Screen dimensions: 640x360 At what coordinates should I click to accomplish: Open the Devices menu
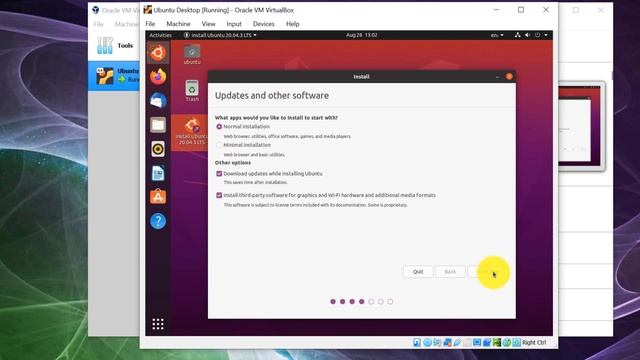pyautogui.click(x=264, y=24)
